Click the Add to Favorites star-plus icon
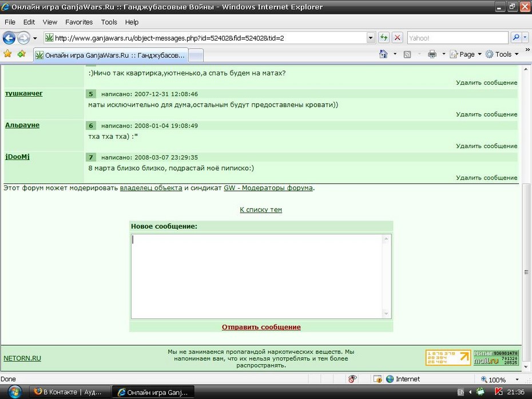Viewport: 532px width, 399px height. tap(22, 54)
